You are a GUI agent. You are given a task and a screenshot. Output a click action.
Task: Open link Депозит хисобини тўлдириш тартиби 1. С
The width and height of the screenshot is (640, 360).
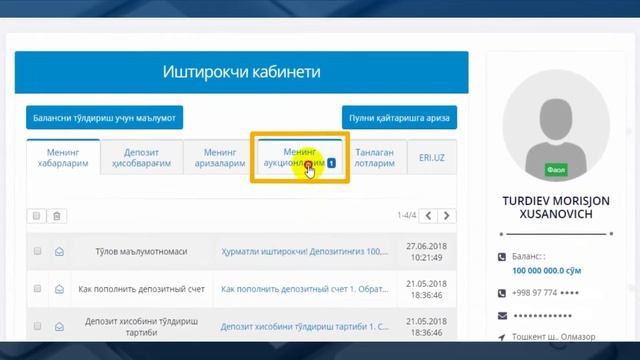click(x=304, y=327)
